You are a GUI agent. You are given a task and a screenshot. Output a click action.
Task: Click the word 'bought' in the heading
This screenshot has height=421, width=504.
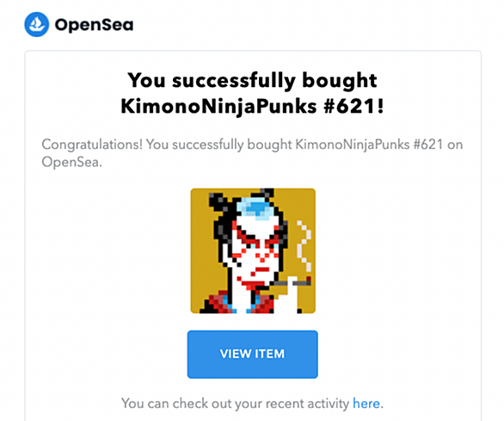tap(340, 80)
